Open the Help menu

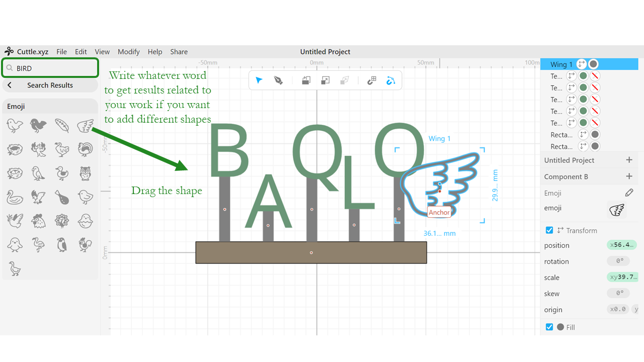[155, 52]
